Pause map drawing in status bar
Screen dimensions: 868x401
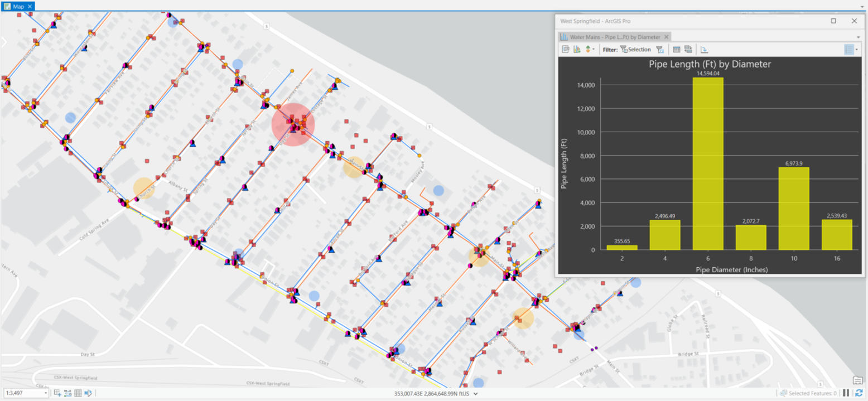click(x=847, y=393)
